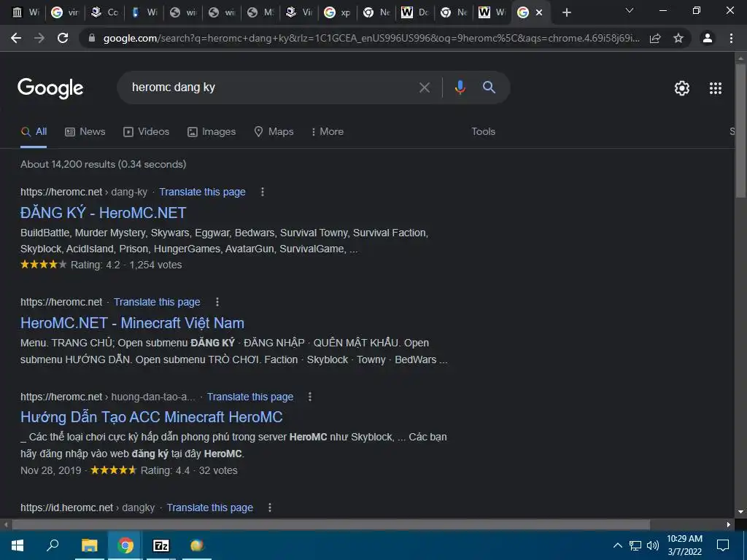Start voice search with the microphone
Image resolution: width=747 pixels, height=560 pixels.
pos(460,87)
